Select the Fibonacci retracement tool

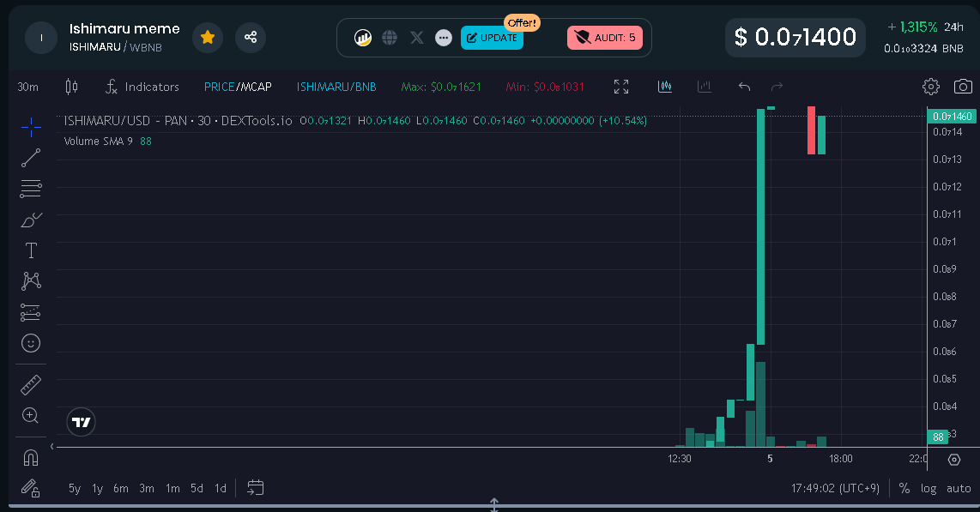point(31,189)
